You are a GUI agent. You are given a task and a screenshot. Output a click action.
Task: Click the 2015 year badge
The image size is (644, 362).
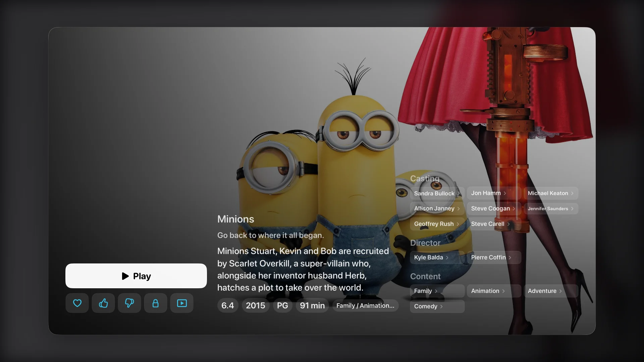click(x=256, y=305)
